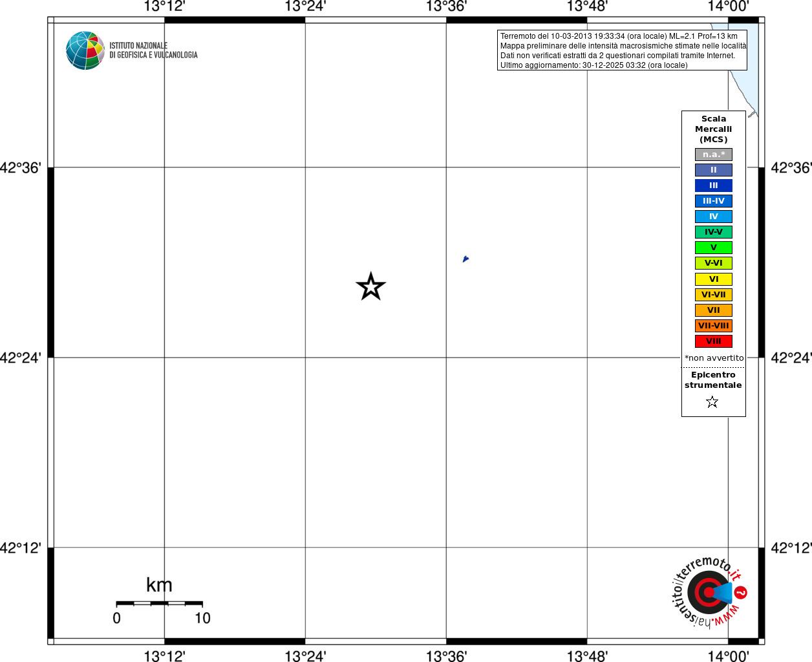Select the yellow VI legend swatch
The width and height of the screenshot is (812, 662).
714,279
